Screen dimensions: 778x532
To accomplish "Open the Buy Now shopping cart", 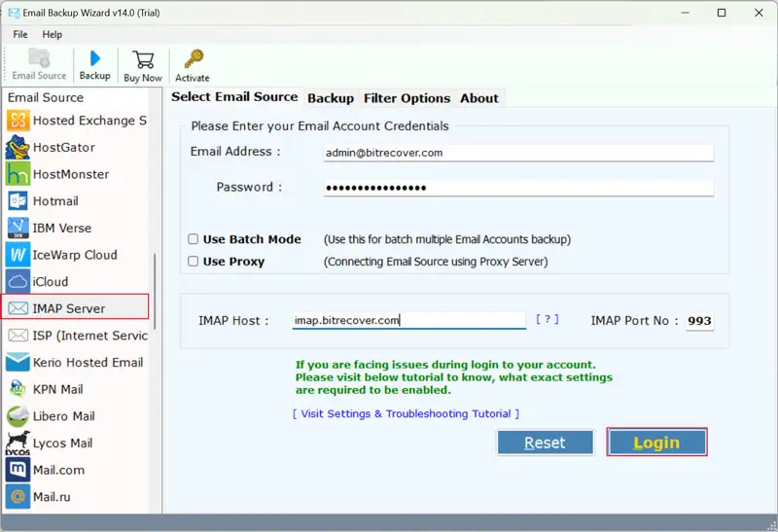I will click(143, 60).
